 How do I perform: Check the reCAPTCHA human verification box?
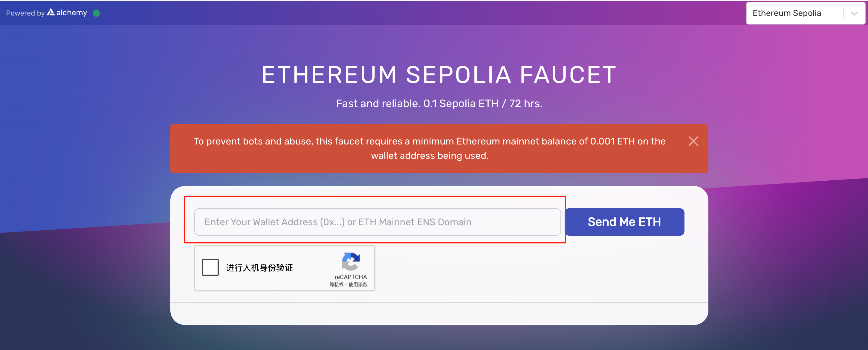pos(210,267)
